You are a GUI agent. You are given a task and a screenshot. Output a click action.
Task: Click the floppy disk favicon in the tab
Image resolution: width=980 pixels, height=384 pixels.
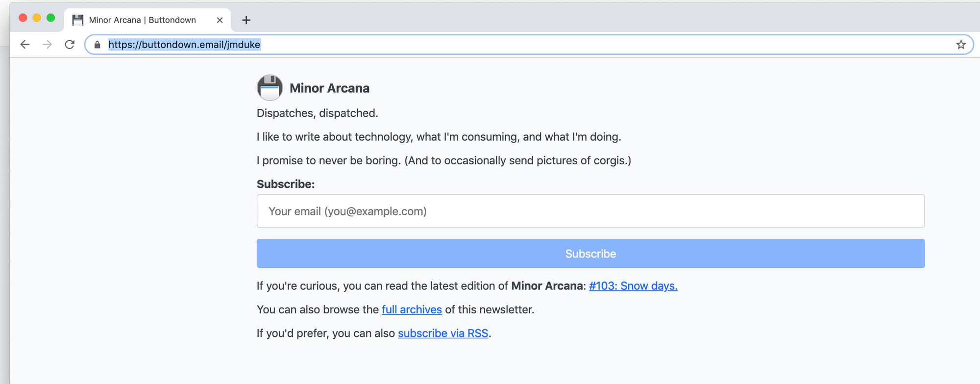tap(77, 20)
